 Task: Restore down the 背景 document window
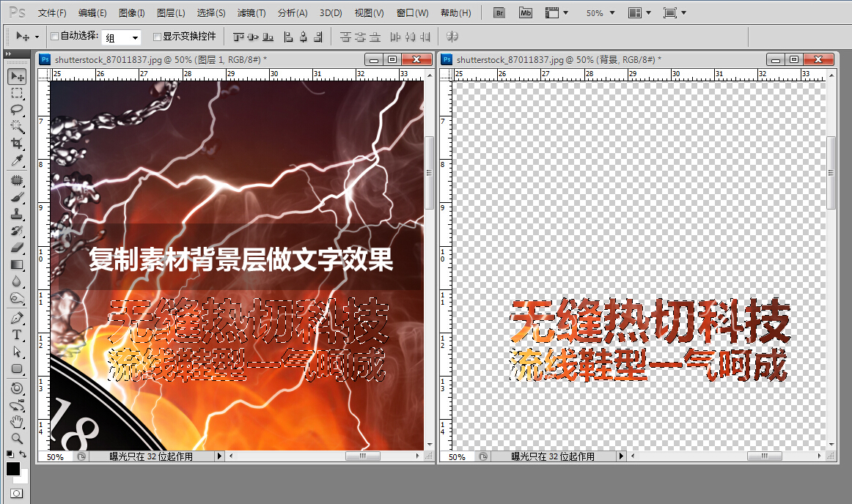[794, 59]
